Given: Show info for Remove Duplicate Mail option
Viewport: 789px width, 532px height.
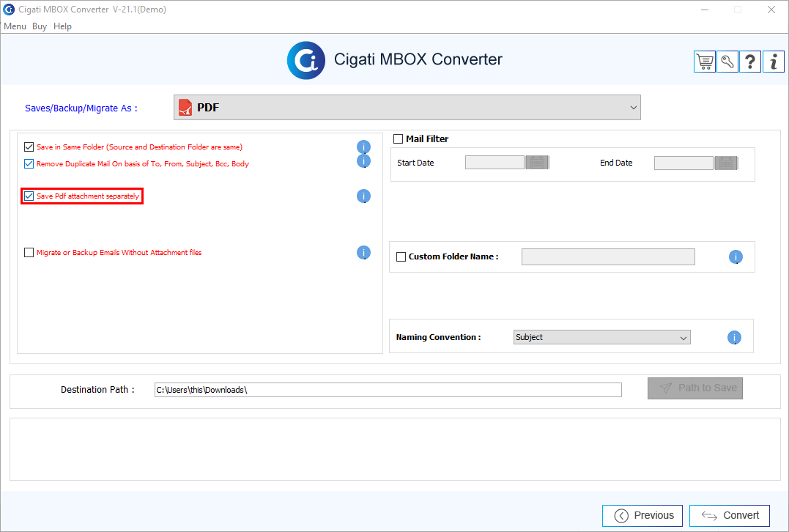Looking at the screenshot, I should click(363, 161).
